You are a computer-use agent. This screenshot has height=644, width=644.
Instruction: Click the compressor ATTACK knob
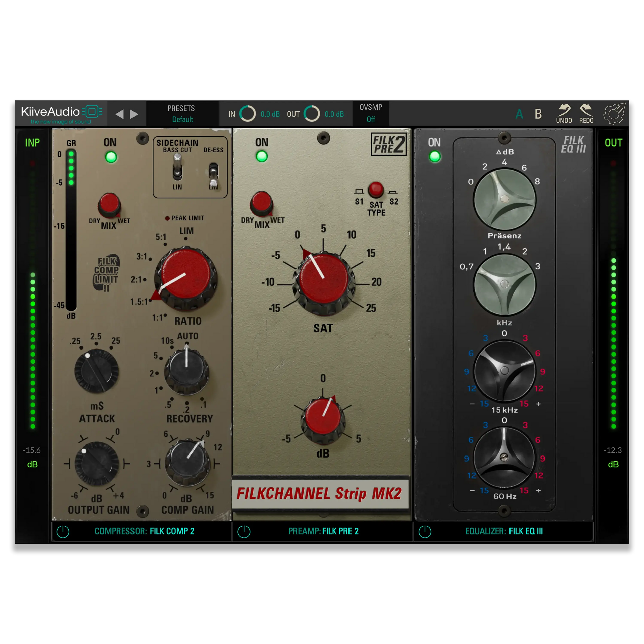pyautogui.click(x=97, y=371)
